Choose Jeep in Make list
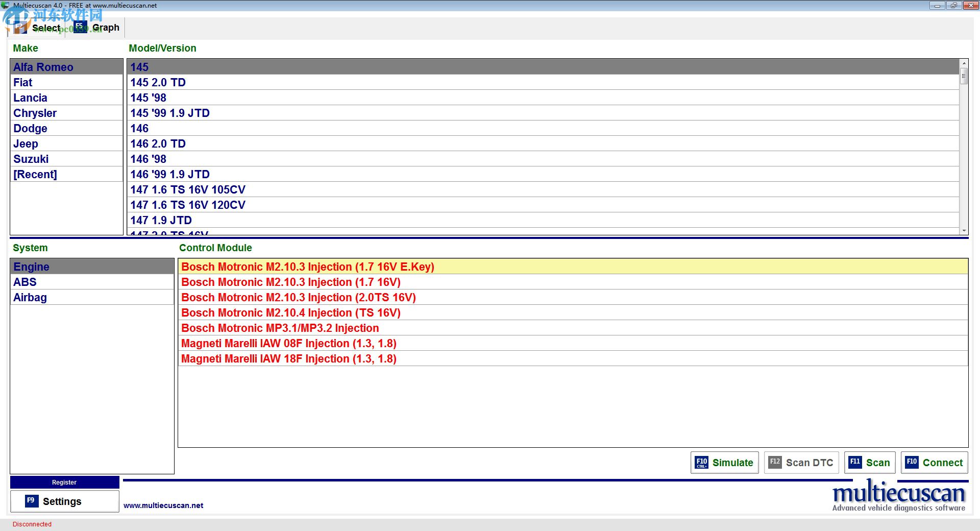 [x=67, y=143]
